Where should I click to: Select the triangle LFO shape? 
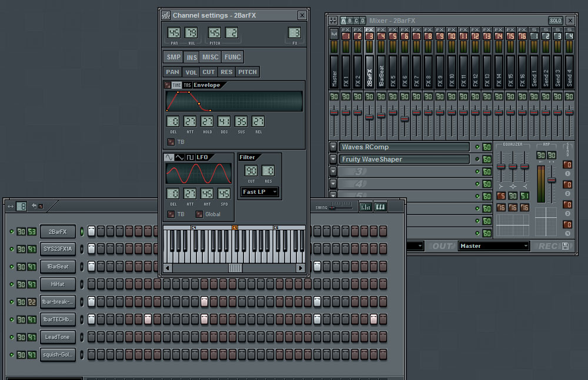[179, 157]
